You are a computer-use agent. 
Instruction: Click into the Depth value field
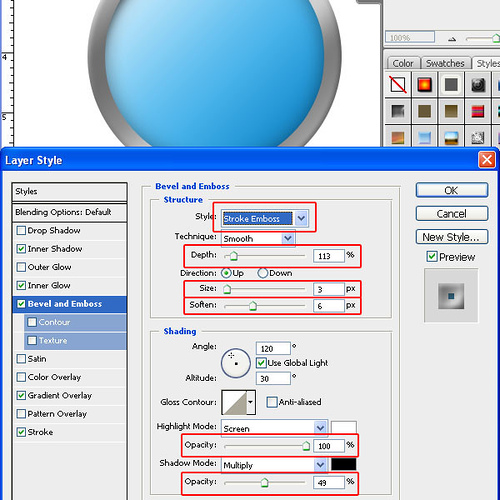coord(329,256)
